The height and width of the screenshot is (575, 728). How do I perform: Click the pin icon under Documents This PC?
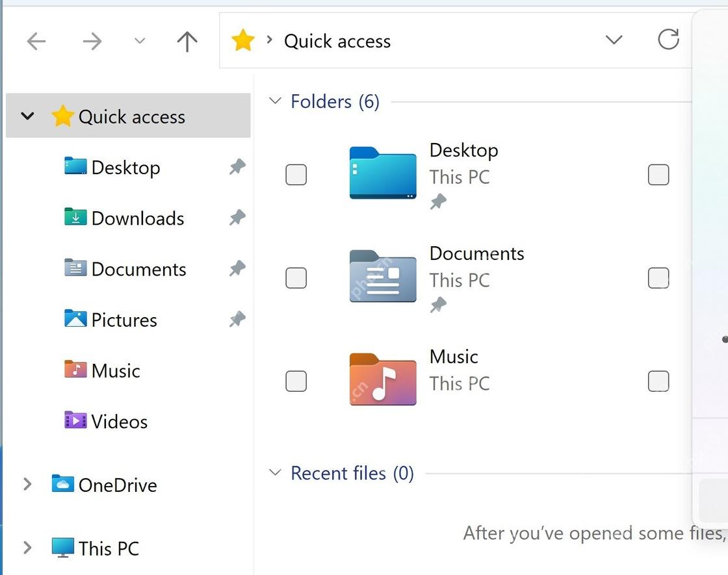click(x=438, y=305)
